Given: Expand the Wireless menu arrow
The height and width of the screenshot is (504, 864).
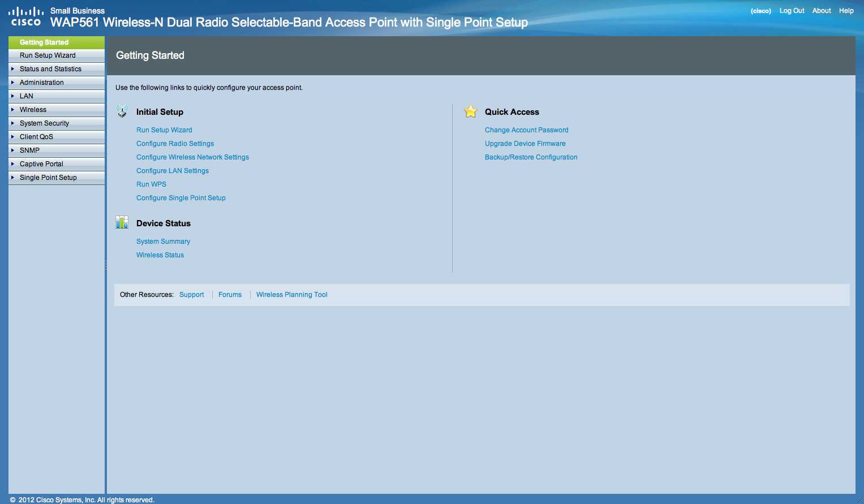Looking at the screenshot, I should (x=13, y=110).
